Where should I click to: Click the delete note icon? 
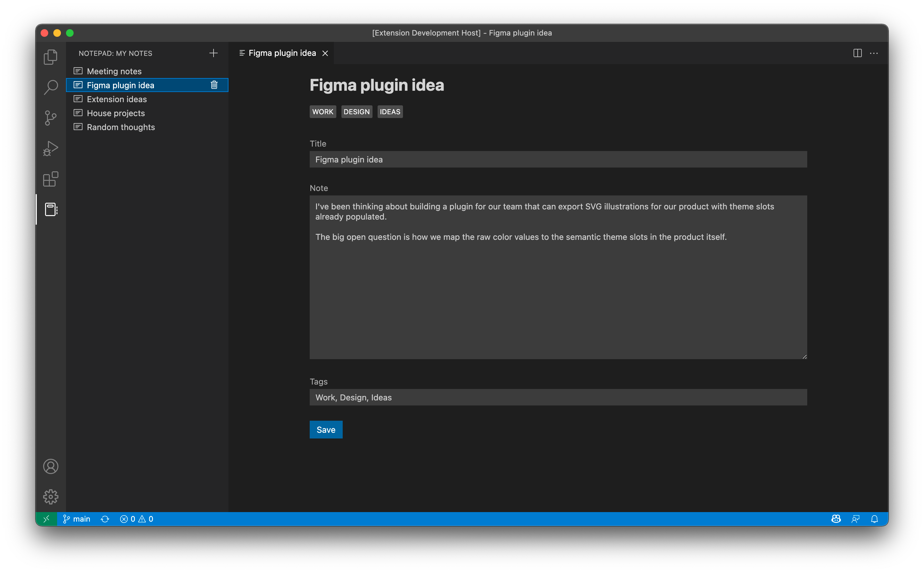pos(215,84)
